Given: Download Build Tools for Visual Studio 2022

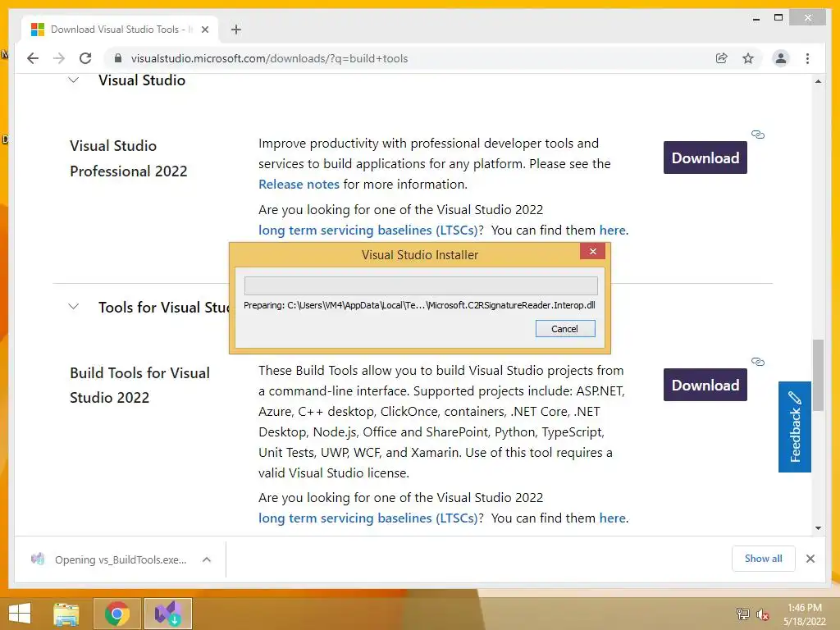Looking at the screenshot, I should tap(705, 385).
